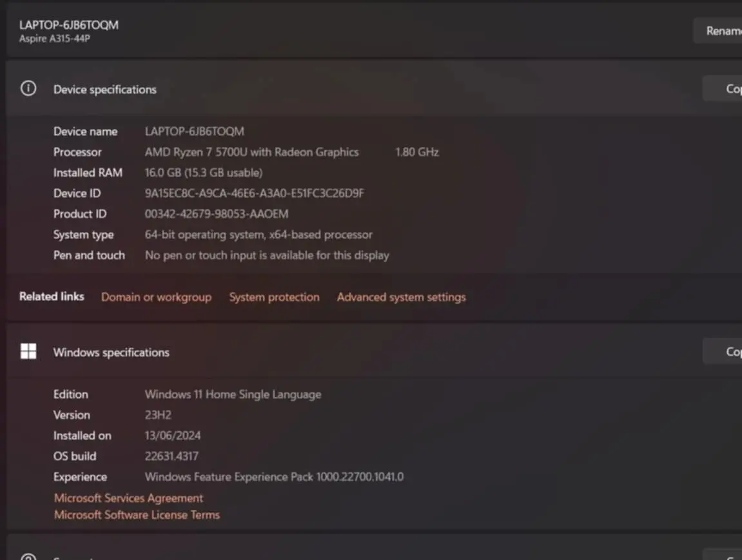Select the Windows 11 Home Single Language edition
Viewport: 742px width, 560px height.
[x=233, y=394]
